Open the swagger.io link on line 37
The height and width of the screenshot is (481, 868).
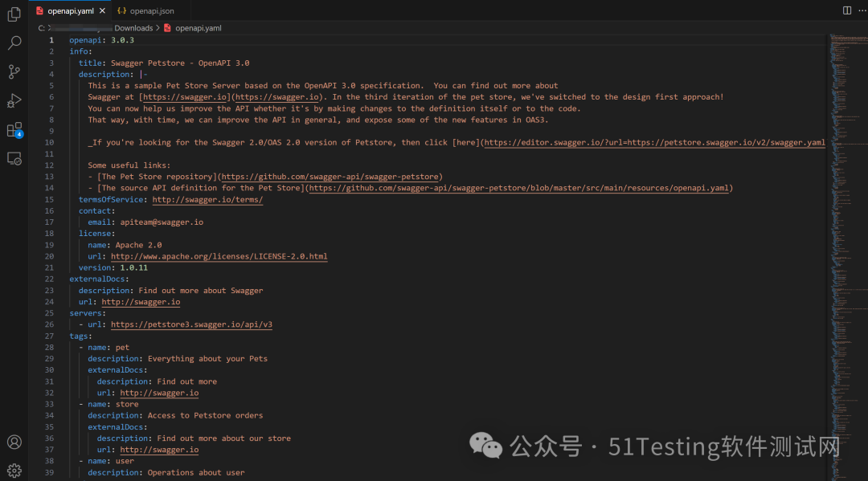pyautogui.click(x=159, y=450)
